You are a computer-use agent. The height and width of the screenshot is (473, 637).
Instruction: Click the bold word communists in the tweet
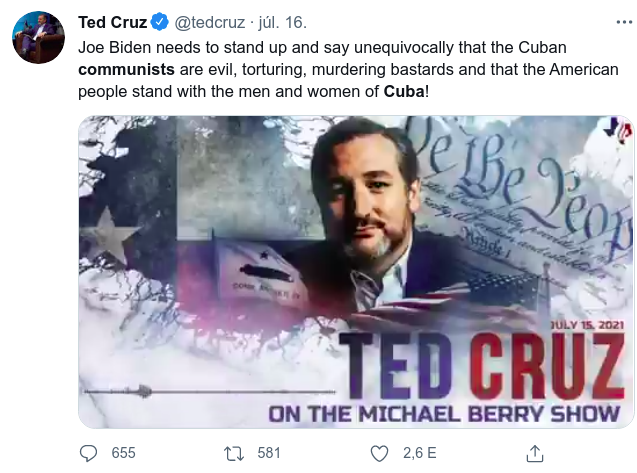point(125,71)
